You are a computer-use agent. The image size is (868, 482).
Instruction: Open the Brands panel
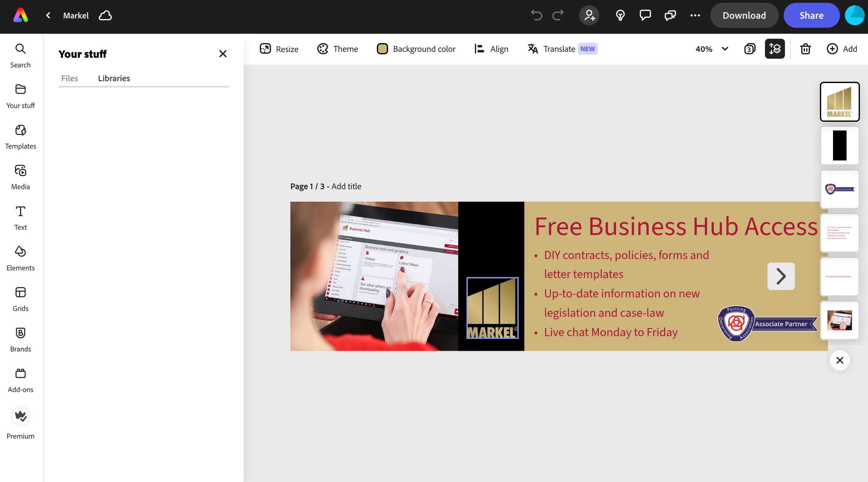click(20, 340)
